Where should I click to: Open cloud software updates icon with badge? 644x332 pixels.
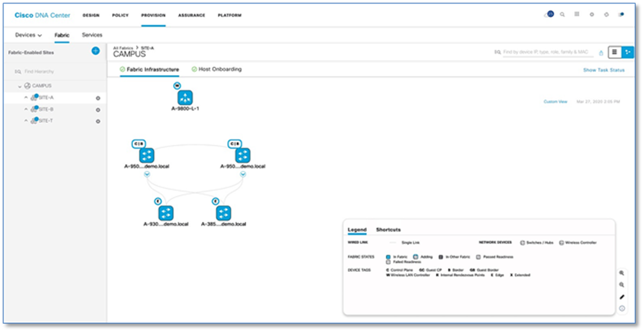click(549, 14)
